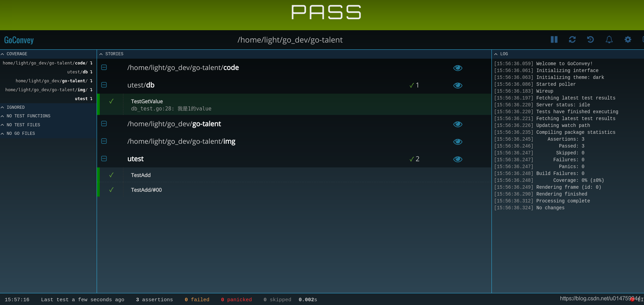Viewport: 644px width, 305px height.
Task: Pause auto-test execution with pause icon
Action: click(554, 39)
